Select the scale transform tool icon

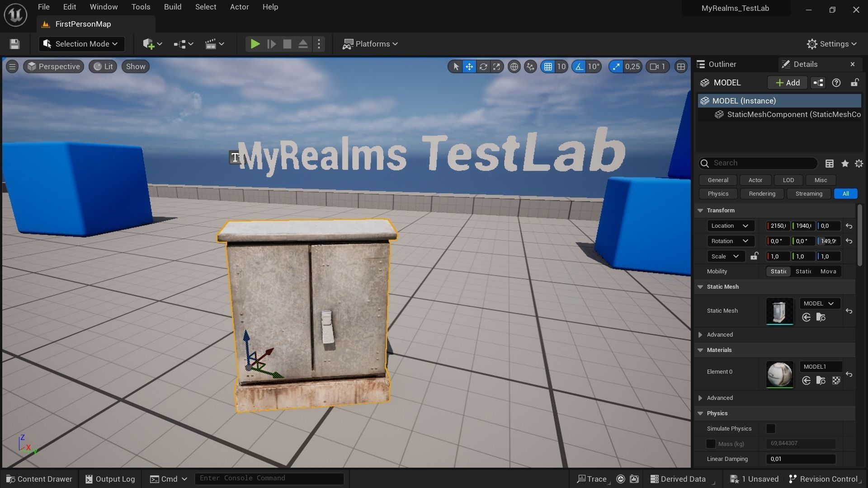pos(496,67)
